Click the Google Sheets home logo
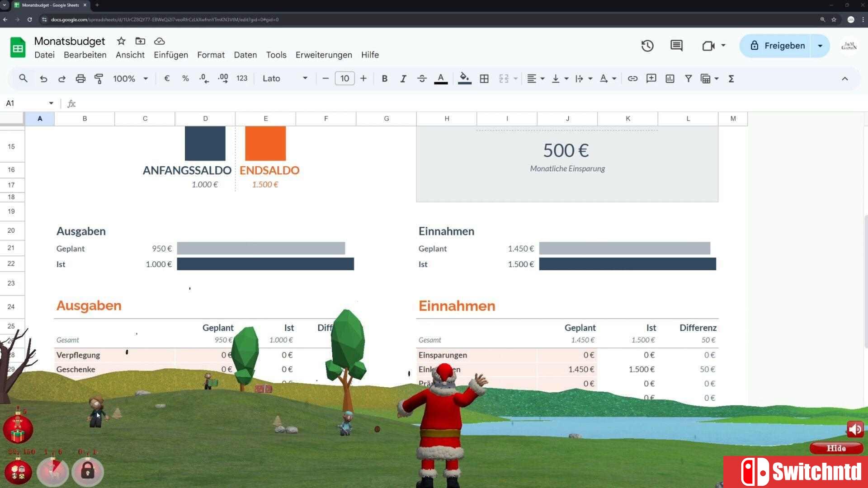This screenshot has height=488, width=868. (18, 47)
